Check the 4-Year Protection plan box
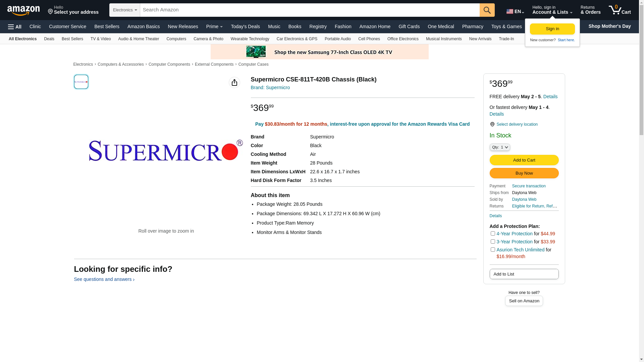 tap(493, 234)
